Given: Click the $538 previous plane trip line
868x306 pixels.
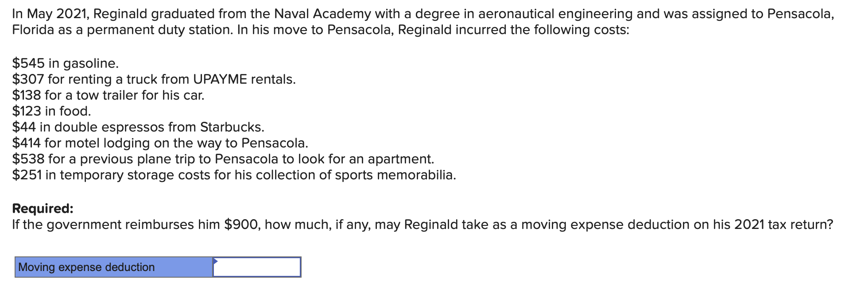Looking at the screenshot, I should click(223, 159).
